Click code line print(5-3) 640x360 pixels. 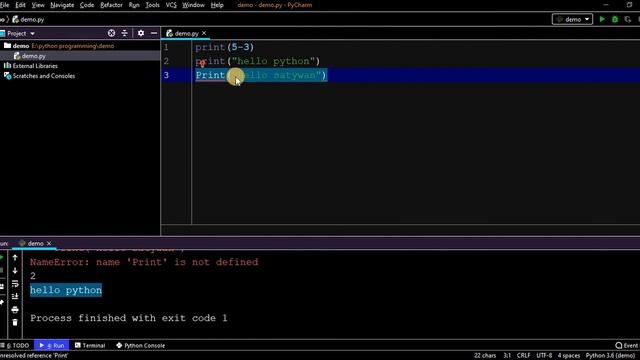pos(224,47)
